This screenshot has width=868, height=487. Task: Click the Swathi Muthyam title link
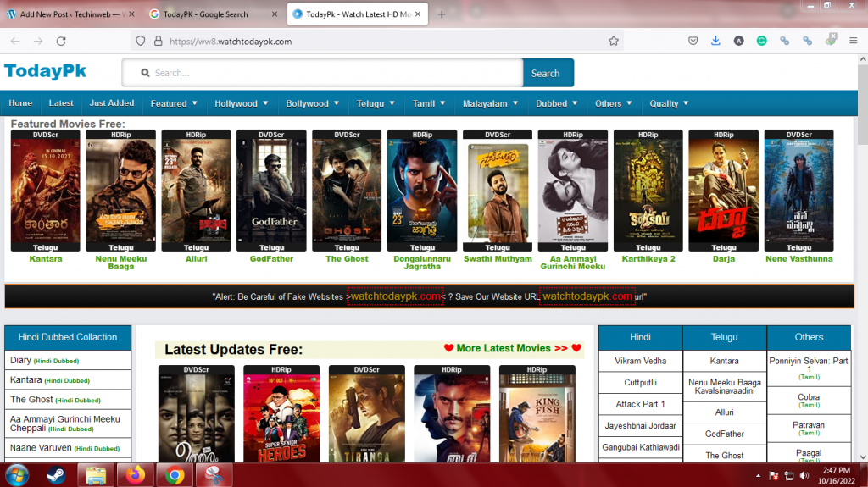[x=498, y=259]
